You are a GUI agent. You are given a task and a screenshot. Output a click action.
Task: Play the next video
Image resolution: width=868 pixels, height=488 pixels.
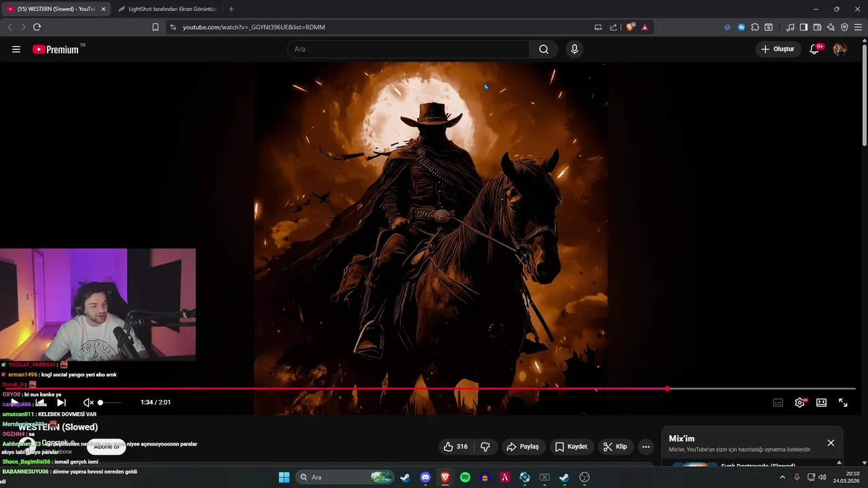point(61,403)
